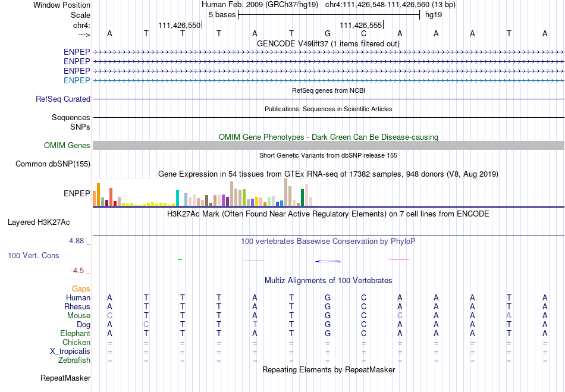Image resolution: width=565 pixels, height=392 pixels.
Task: Click the GENCODE V49lift37 track title
Action: tap(328, 44)
